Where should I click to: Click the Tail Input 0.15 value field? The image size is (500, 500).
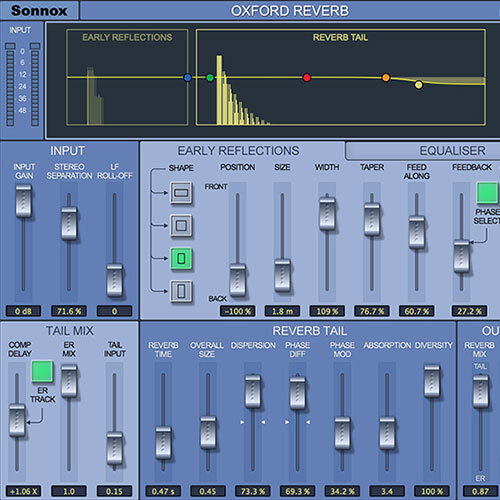click(114, 491)
